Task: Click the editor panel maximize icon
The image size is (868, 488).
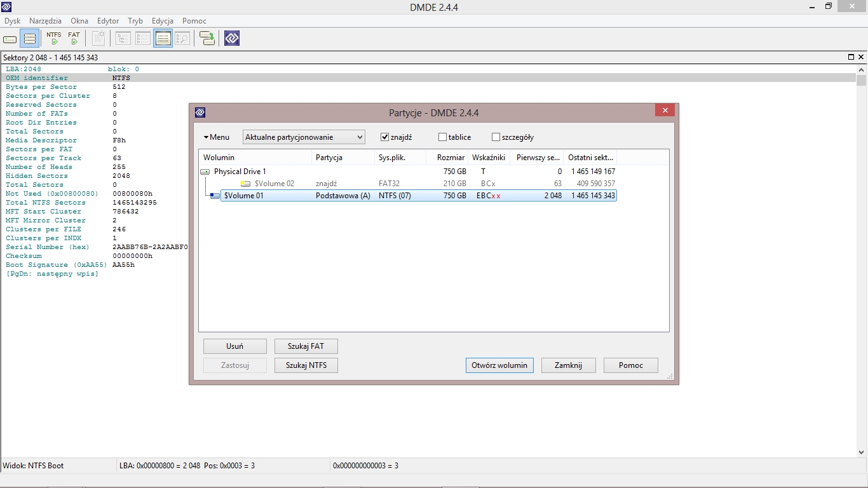Action: point(851,57)
